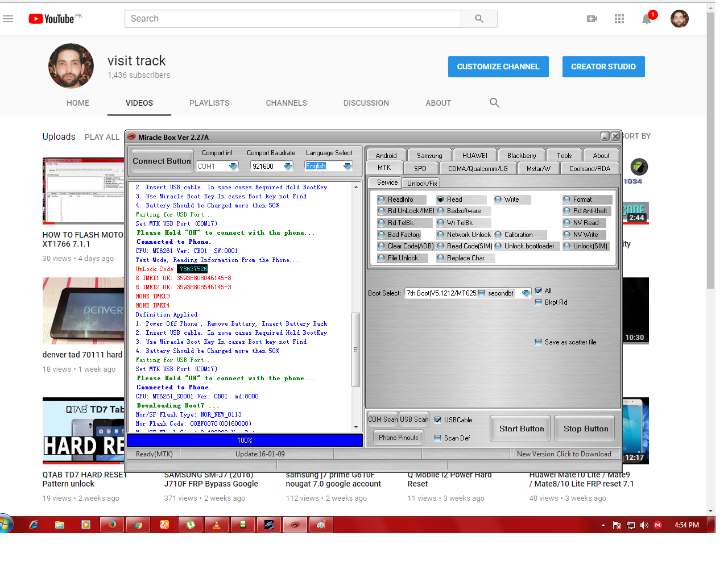728x582 pixels.
Task: Select the ReadInfo radio button
Action: pyautogui.click(x=382, y=199)
